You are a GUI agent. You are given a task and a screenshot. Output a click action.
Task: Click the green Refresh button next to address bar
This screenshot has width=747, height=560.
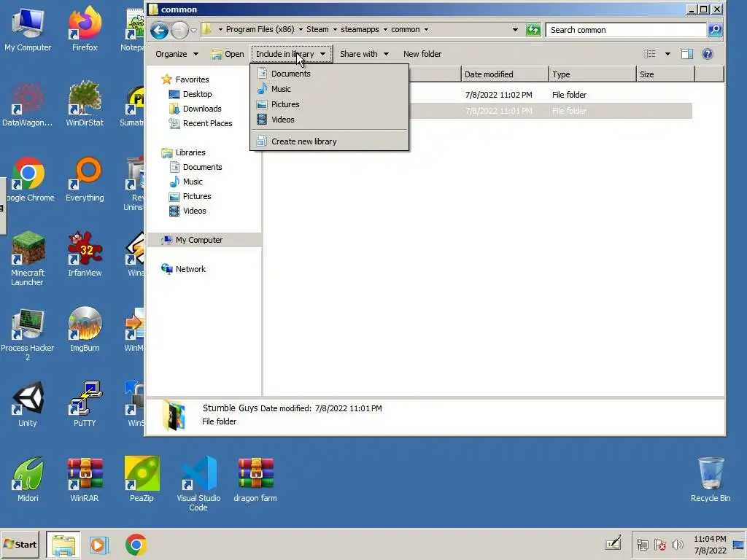click(x=533, y=30)
